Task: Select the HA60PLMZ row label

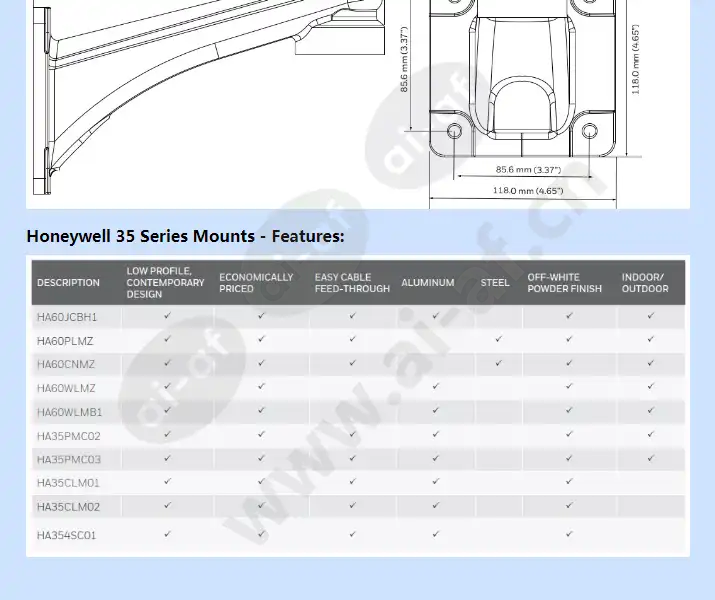Action: (x=65, y=341)
